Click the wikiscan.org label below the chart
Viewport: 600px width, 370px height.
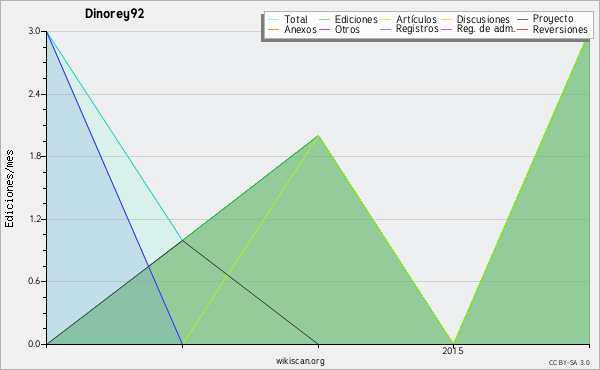(300, 361)
